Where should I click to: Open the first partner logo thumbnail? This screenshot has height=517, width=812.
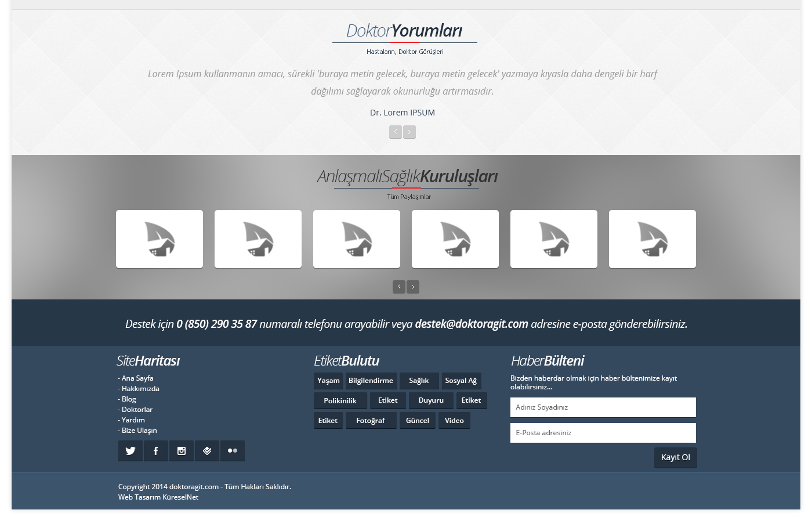[159, 239]
